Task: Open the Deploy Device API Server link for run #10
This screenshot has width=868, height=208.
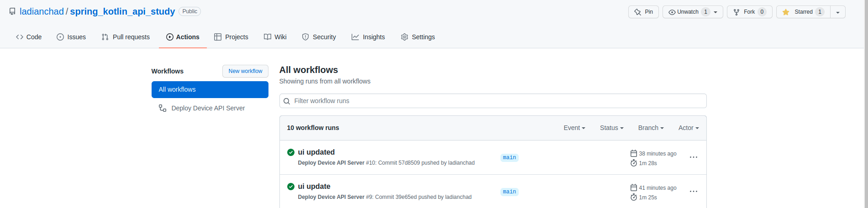Action: (x=331, y=163)
